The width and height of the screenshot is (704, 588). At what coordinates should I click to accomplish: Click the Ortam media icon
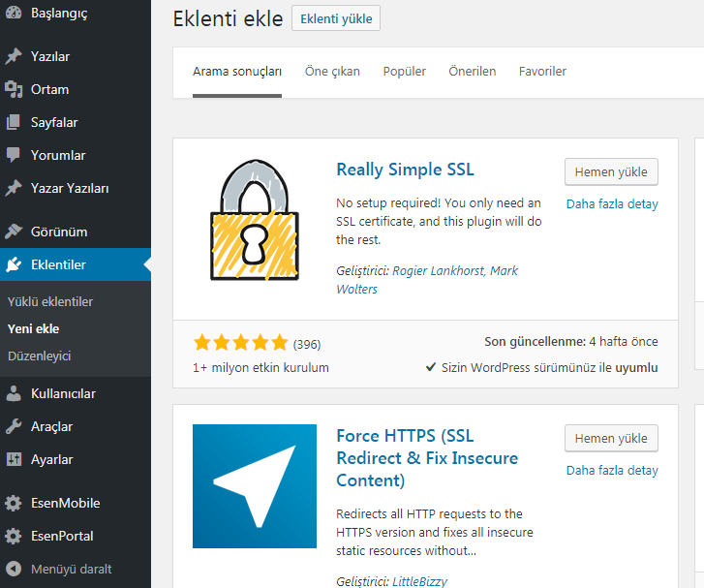coord(14,89)
